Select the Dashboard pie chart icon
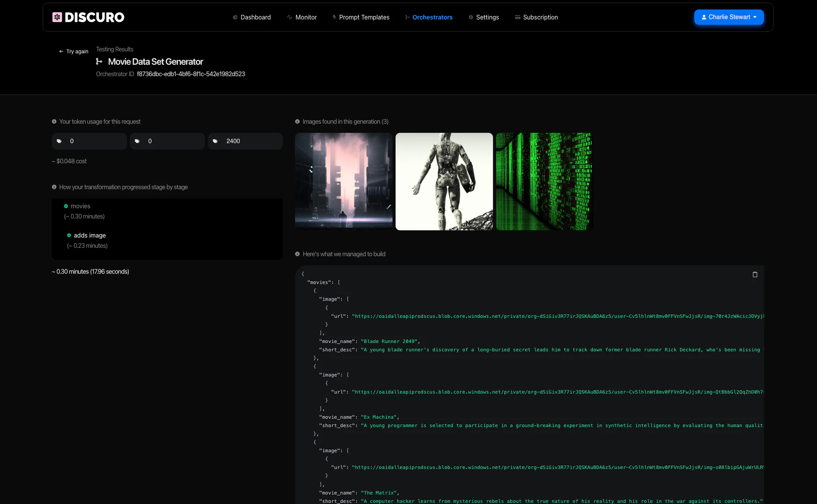Viewport: 817px width, 504px height. (235, 17)
